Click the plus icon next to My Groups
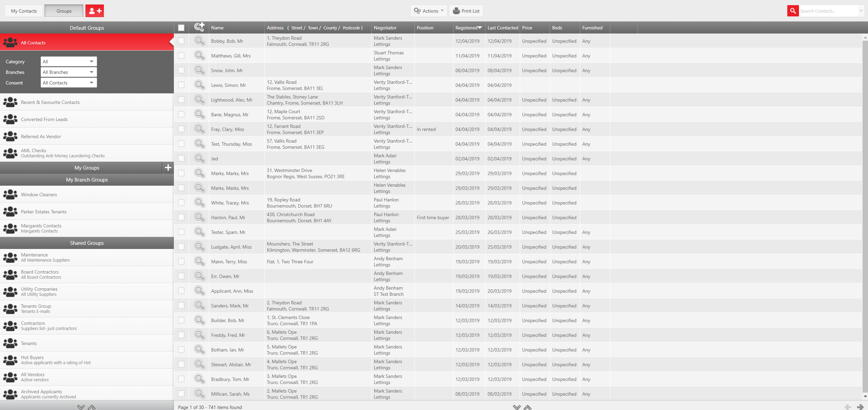The height and width of the screenshot is (410, 868). coord(168,168)
